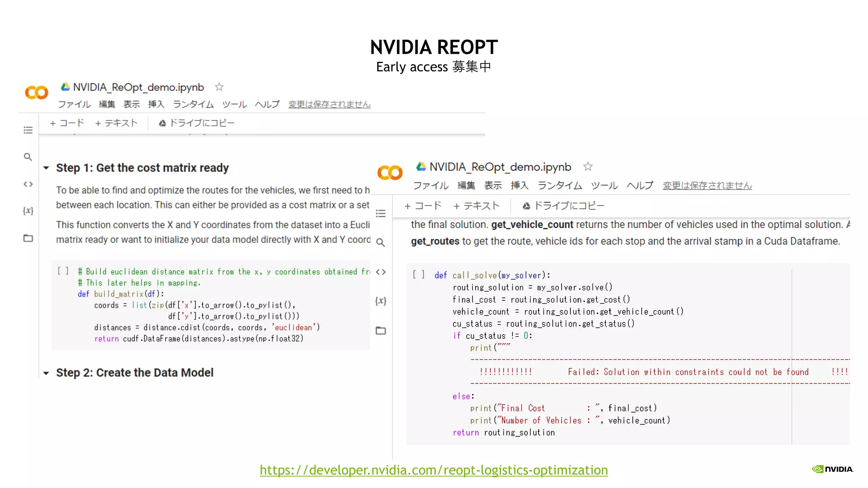Open ヘルプ menu in left notebook
This screenshot has height=488, width=868.
(267, 104)
